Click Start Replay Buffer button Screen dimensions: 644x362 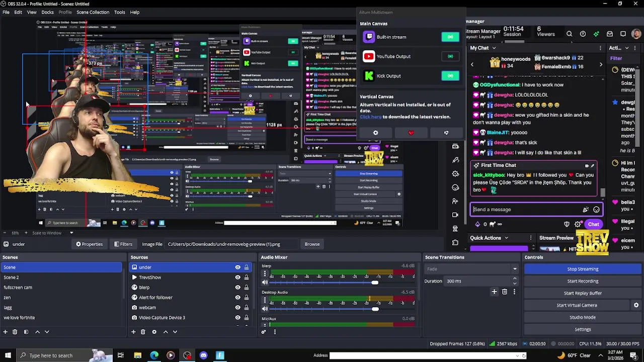pyautogui.click(x=583, y=293)
